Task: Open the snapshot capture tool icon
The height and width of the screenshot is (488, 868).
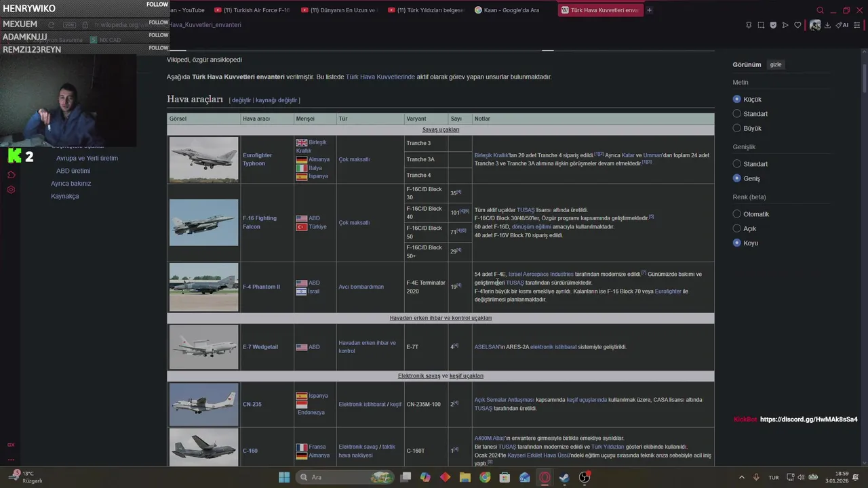Action: coord(761,25)
